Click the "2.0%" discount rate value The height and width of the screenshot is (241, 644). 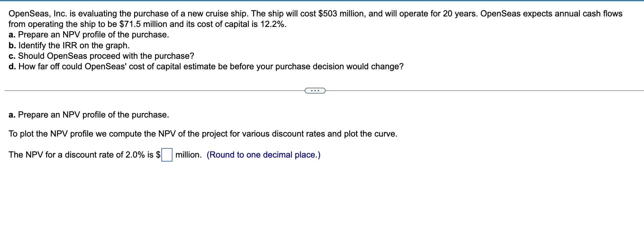[135, 155]
